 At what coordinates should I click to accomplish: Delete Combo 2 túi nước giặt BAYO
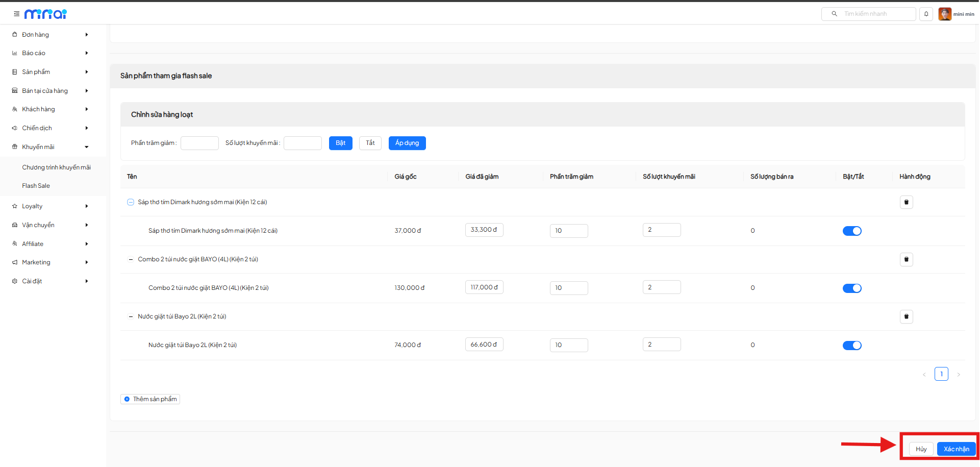(906, 259)
